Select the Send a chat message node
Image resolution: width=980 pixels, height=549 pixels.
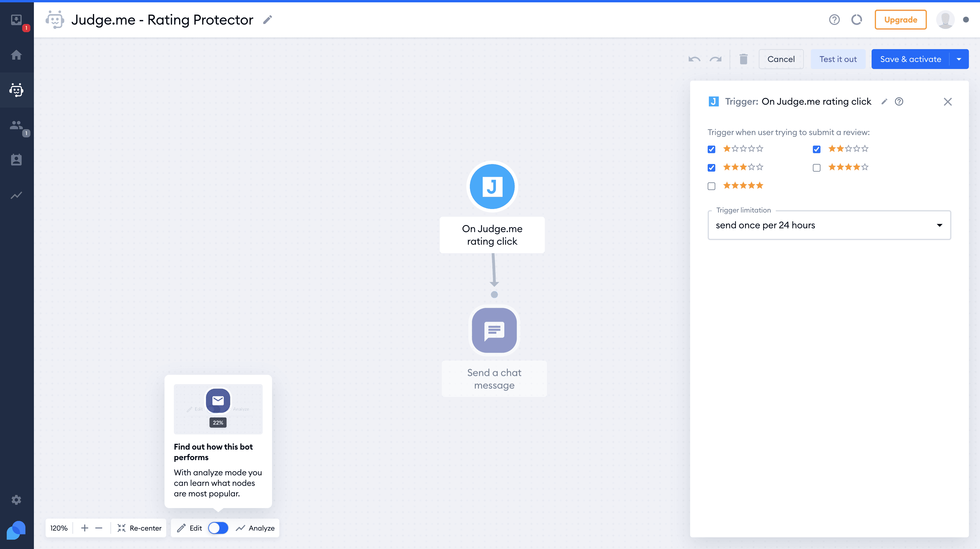(494, 330)
